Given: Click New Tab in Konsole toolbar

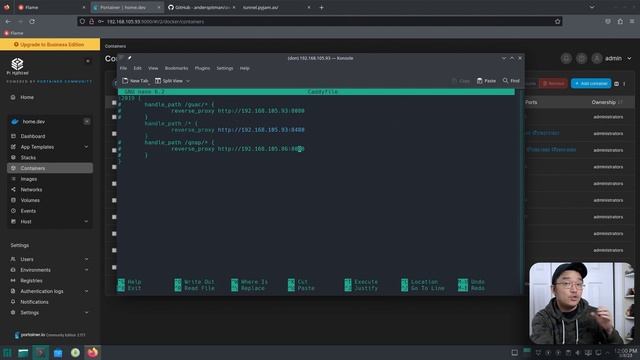Looking at the screenshot, I should (x=135, y=81).
